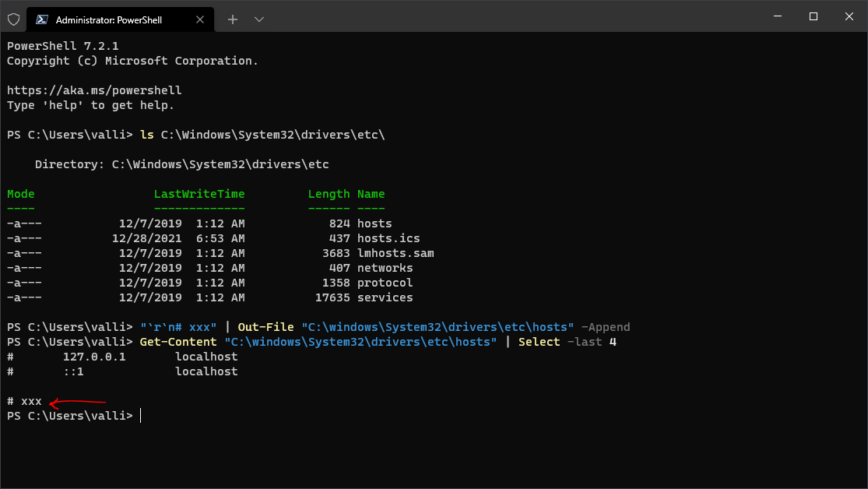868x489 pixels.
Task: Select the Administrator: PowerShell tab
Action: click(120, 20)
